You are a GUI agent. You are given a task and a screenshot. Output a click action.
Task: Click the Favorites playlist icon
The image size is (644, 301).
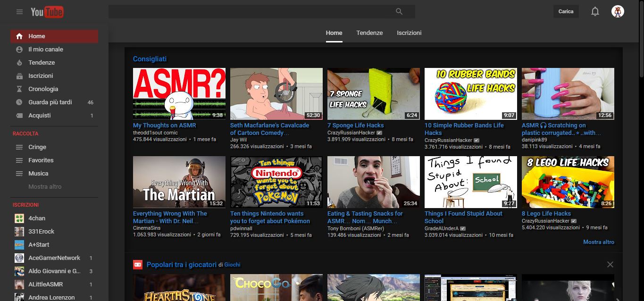pyautogui.click(x=19, y=160)
